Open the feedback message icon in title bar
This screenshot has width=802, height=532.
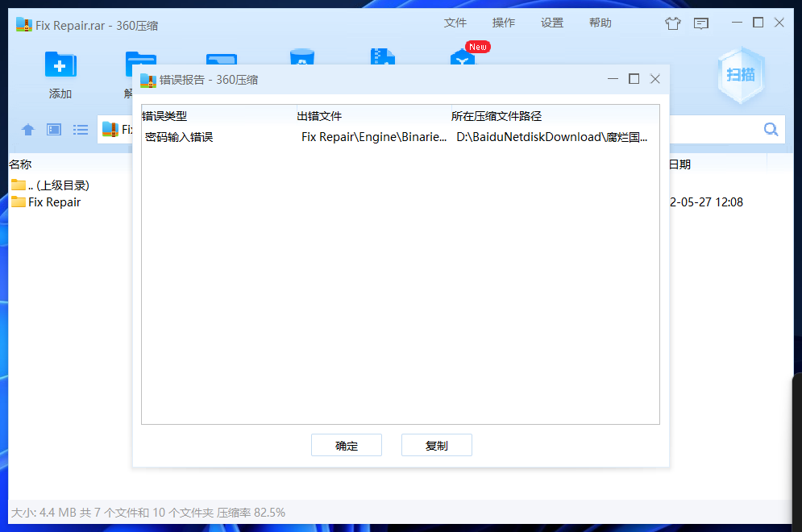(701, 23)
